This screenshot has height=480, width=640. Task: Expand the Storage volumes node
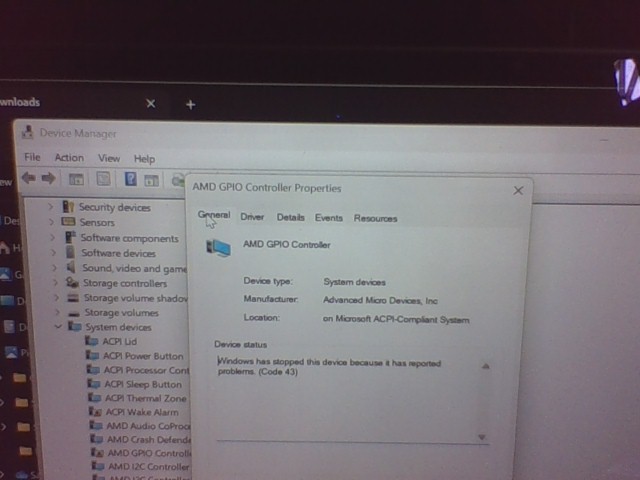point(57,313)
